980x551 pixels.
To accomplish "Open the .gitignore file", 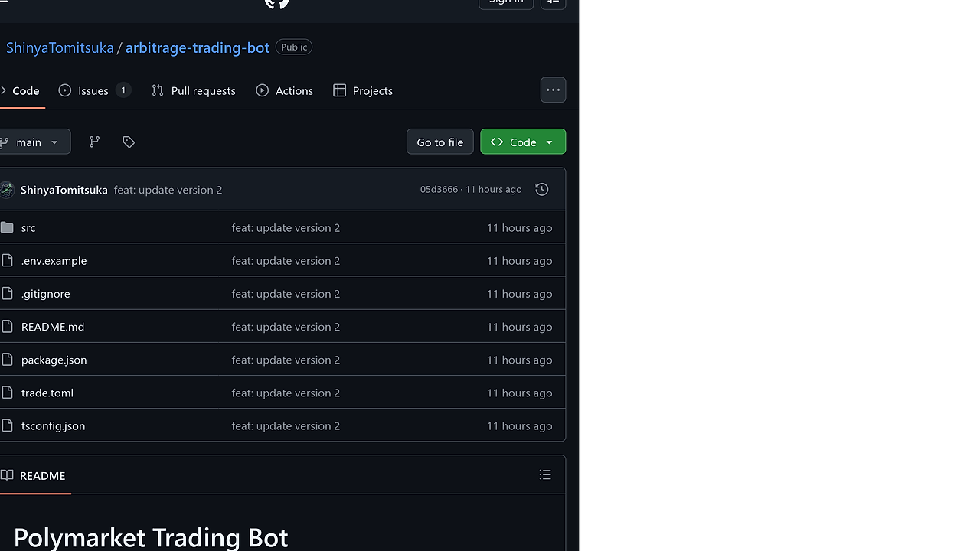I will pos(46,293).
